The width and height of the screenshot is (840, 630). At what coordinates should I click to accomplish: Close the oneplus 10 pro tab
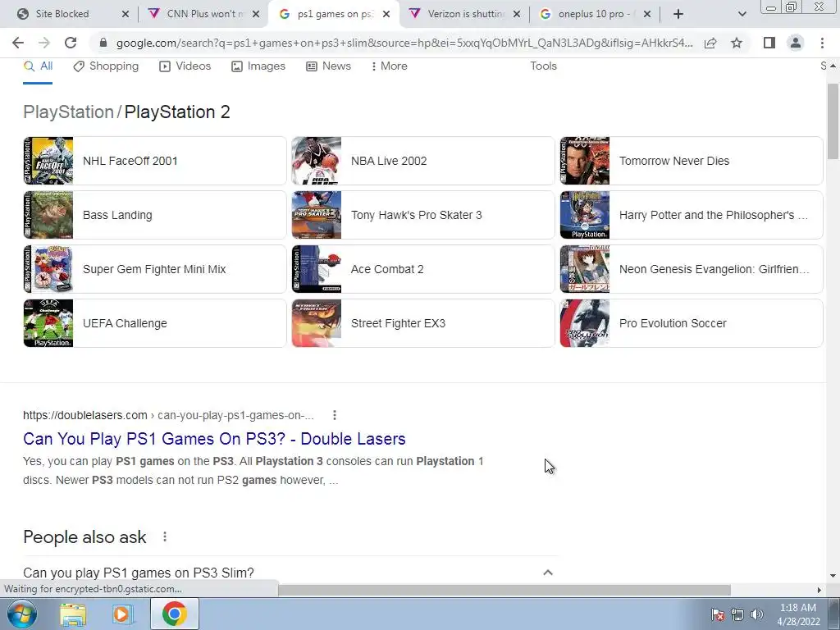point(647,14)
